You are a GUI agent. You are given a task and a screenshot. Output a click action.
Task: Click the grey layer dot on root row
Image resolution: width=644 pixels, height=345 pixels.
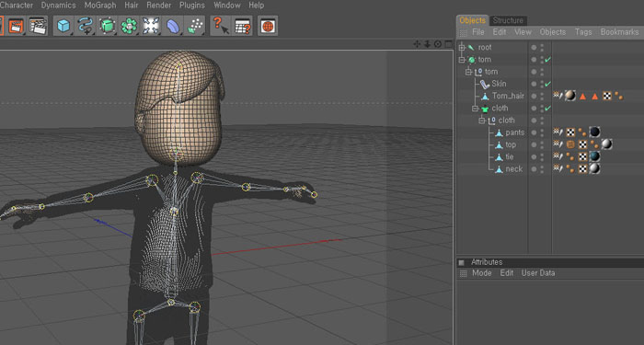tap(534, 48)
